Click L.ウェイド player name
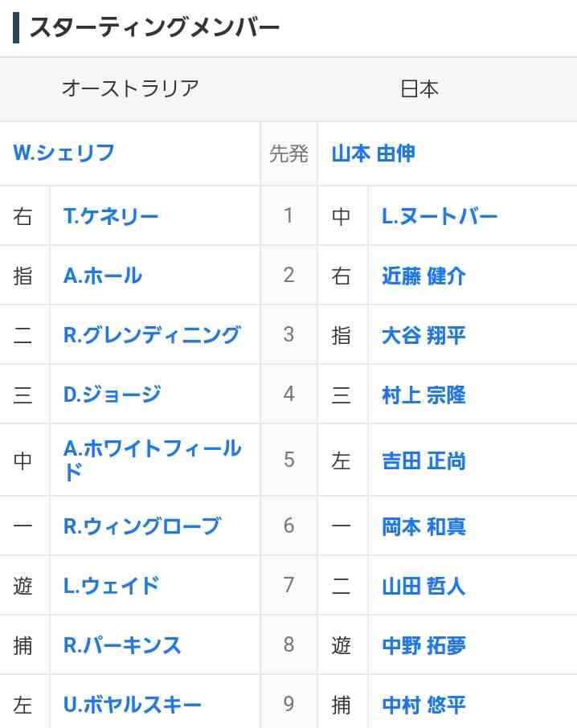The width and height of the screenshot is (577, 728). (111, 586)
